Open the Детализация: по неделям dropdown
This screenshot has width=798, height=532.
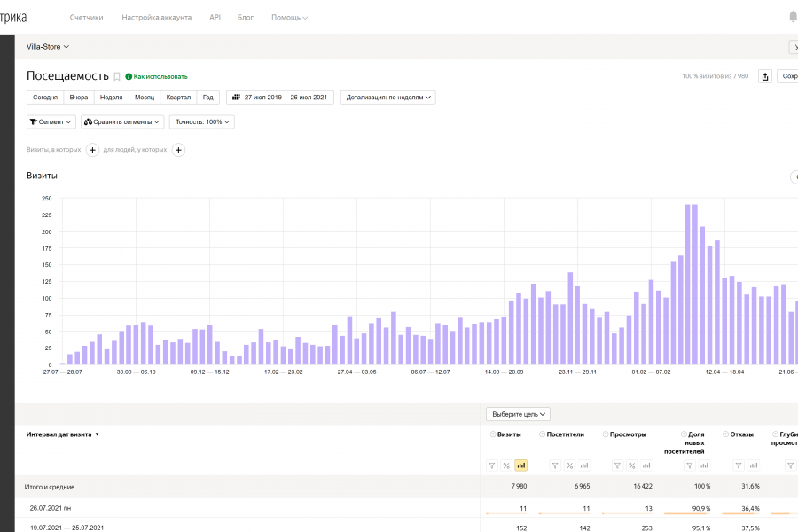point(387,98)
